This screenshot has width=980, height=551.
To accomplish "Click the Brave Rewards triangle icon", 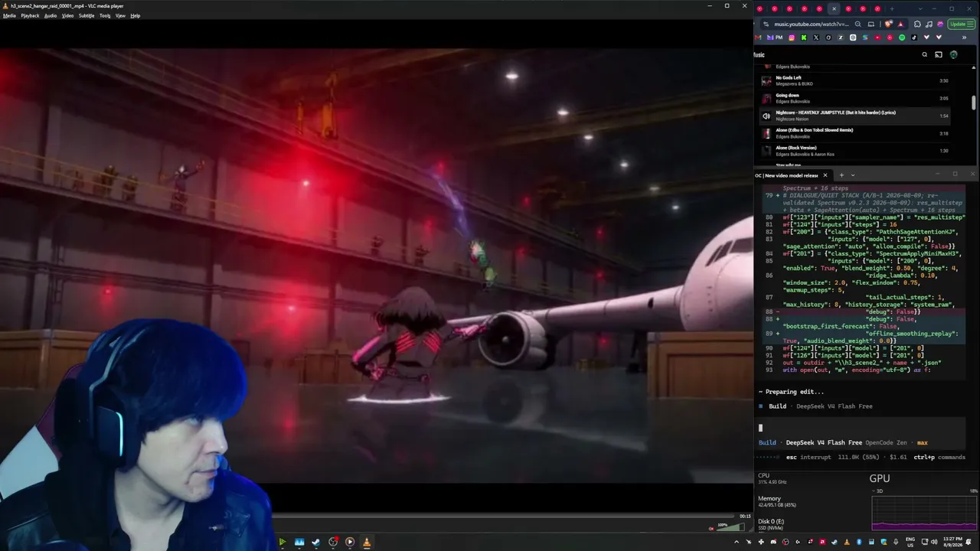I will coord(900,24).
